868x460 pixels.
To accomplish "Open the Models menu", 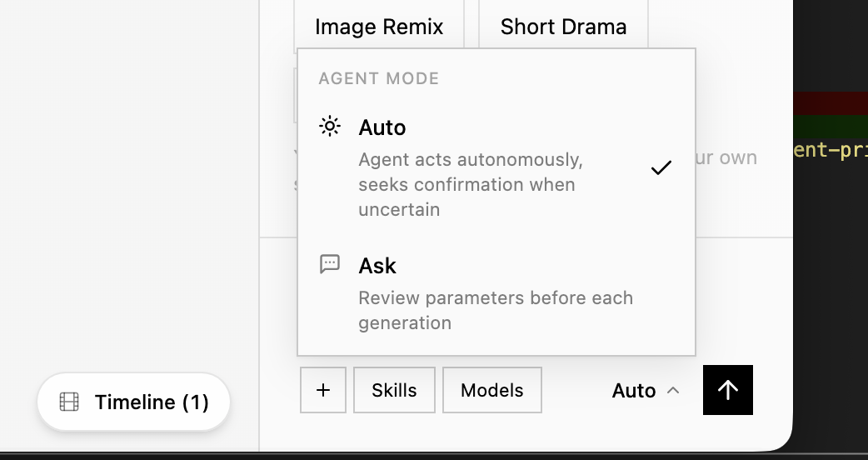I will (x=492, y=390).
